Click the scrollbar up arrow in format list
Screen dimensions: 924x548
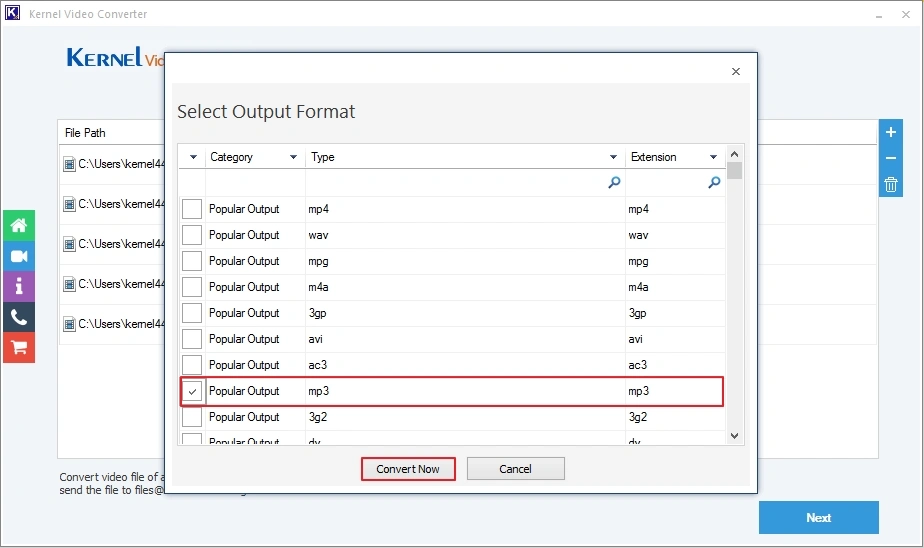pos(734,154)
